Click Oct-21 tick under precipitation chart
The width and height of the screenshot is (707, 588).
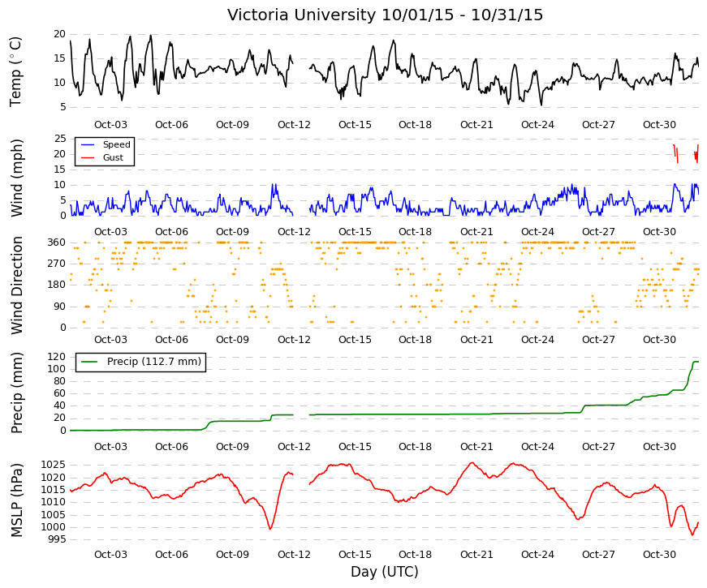[x=476, y=447]
